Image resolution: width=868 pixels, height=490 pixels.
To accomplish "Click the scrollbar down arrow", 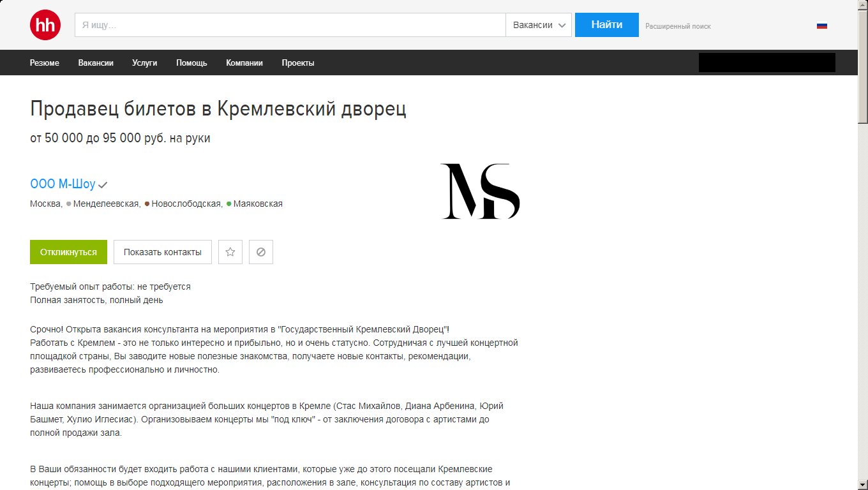I will click(863, 485).
